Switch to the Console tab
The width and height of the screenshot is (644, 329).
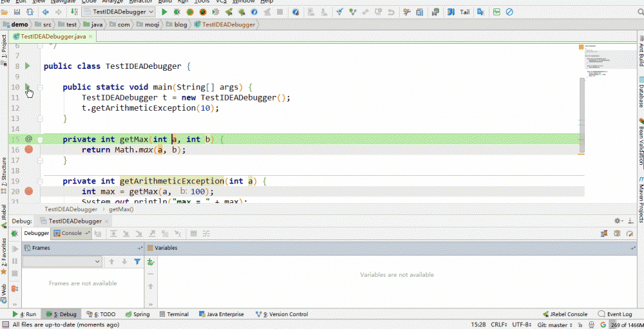pyautogui.click(x=71, y=233)
